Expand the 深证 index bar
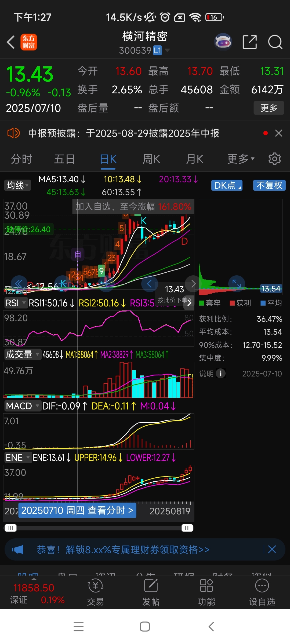Viewport: 290px width, 644px height. click(x=38, y=593)
